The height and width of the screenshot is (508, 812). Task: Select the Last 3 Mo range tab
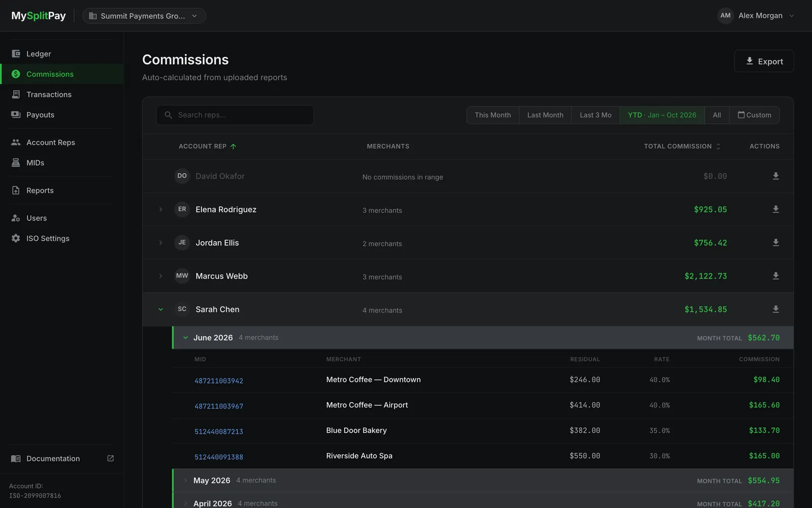pyautogui.click(x=596, y=115)
